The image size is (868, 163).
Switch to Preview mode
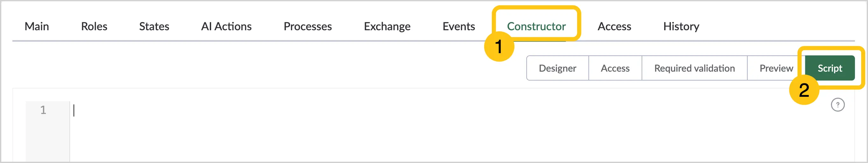pyautogui.click(x=776, y=68)
